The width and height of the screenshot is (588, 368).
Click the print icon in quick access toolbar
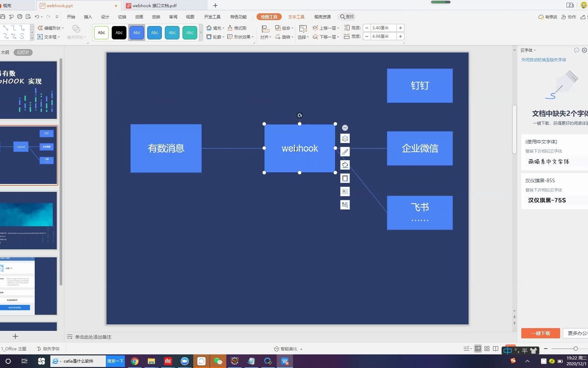click(20, 17)
